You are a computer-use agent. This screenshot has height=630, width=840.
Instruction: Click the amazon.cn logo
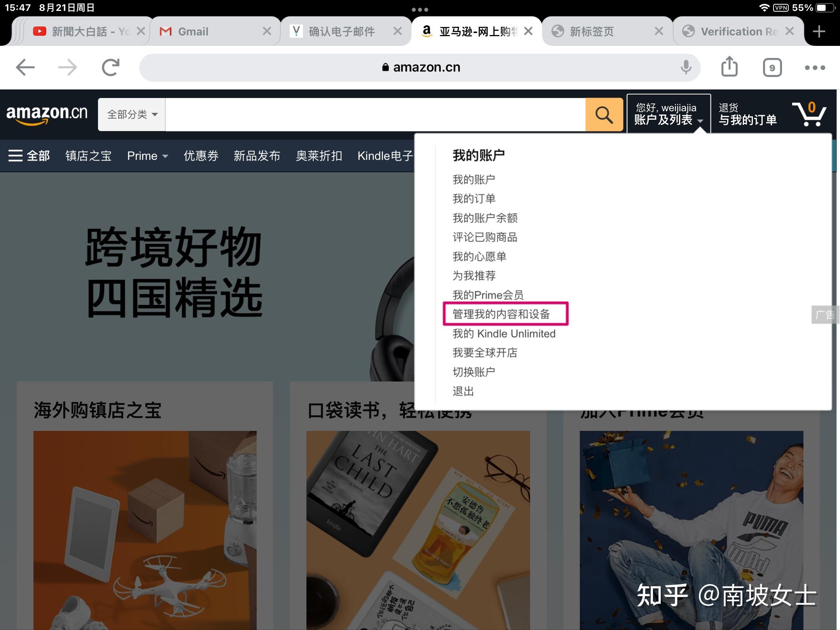tap(47, 114)
